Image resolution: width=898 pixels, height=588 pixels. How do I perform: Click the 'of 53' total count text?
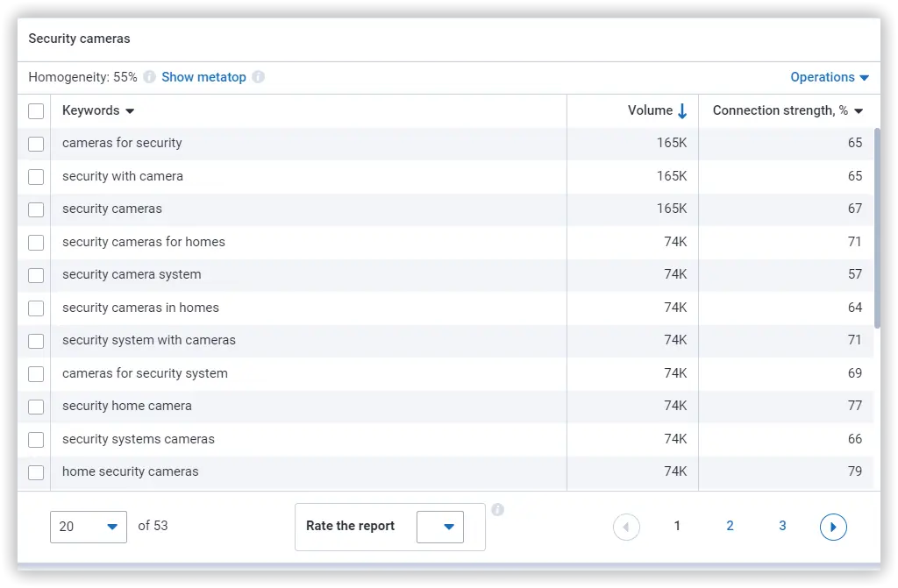153,526
